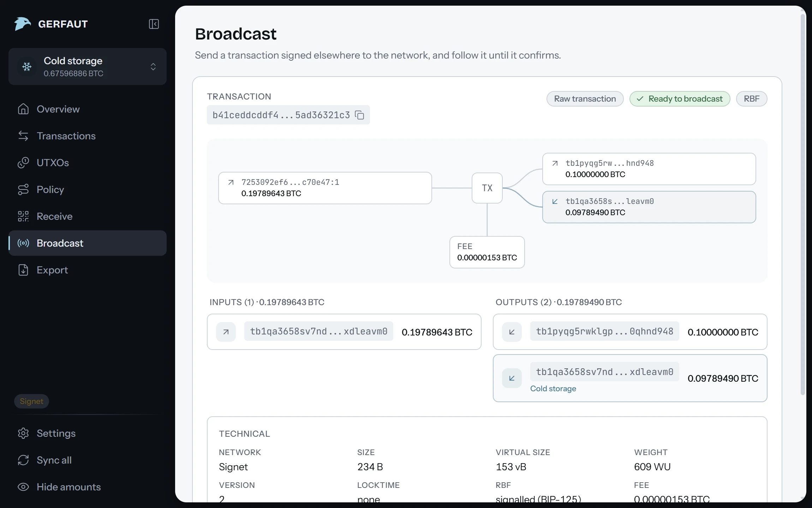Click the page vertical scrollbar

click(x=802, y=205)
